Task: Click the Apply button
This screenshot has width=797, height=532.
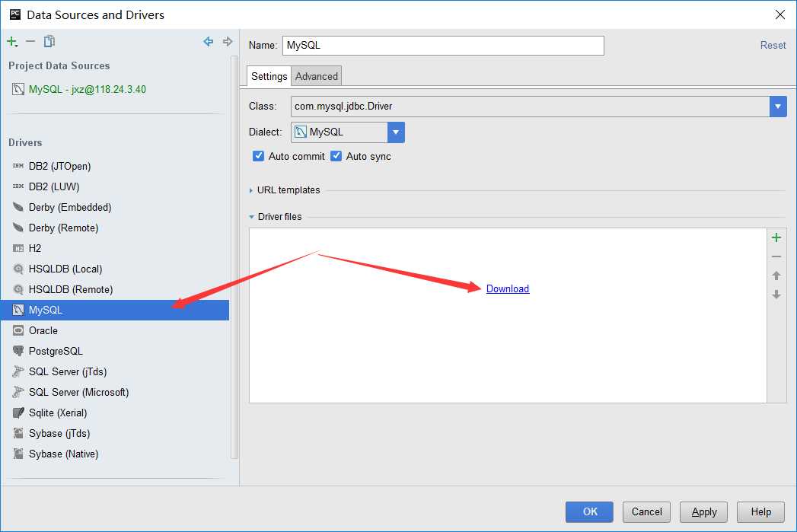Action: pos(704,511)
